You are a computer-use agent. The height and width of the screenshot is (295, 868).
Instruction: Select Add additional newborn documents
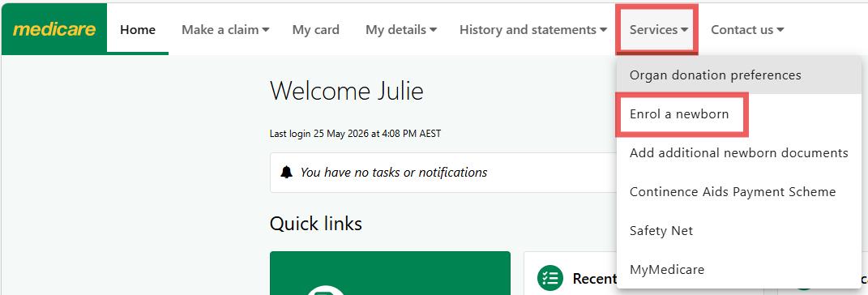tap(738, 152)
